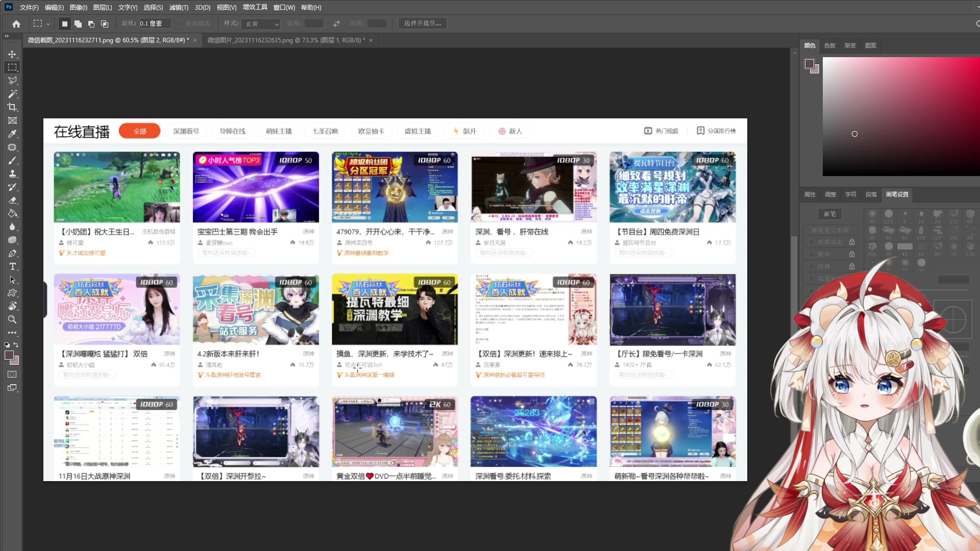Switch to the 属性 panel tab
This screenshot has height=551, width=980.
pos(810,194)
